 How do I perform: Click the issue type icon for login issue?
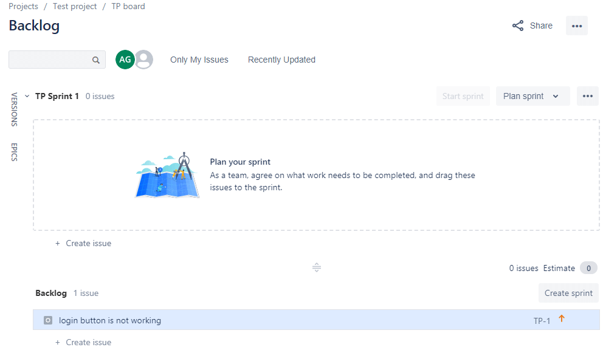tap(48, 320)
